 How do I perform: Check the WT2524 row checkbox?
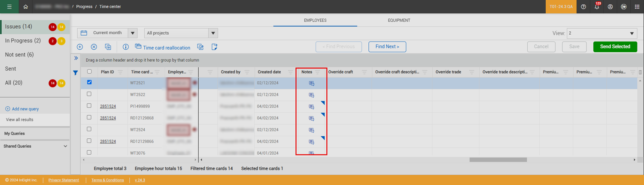coord(89,129)
